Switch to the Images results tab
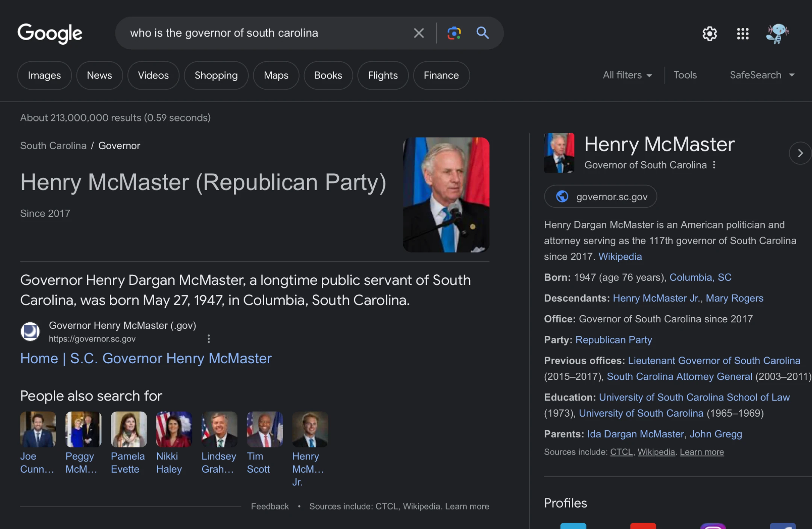This screenshot has width=812, height=529. coord(44,75)
